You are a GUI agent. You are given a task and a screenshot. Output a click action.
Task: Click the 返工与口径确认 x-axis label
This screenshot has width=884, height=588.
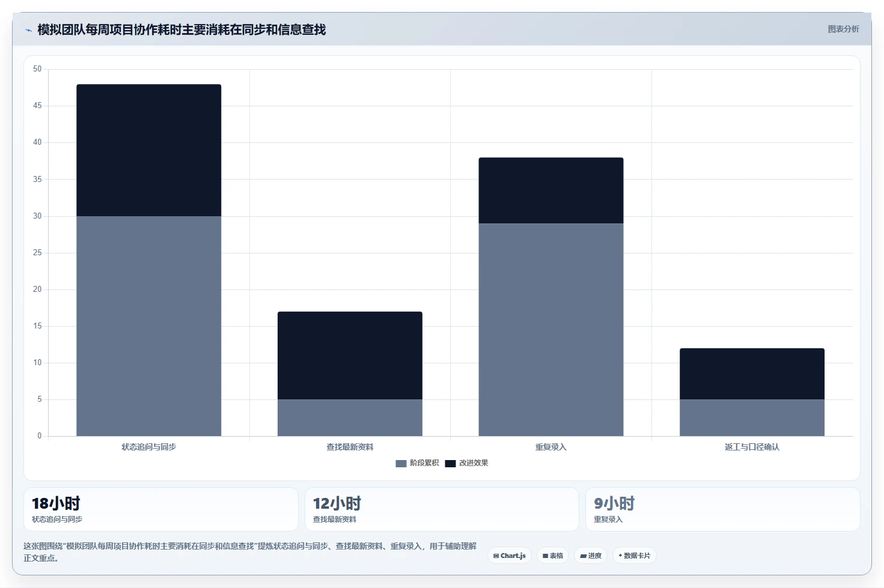(x=752, y=447)
